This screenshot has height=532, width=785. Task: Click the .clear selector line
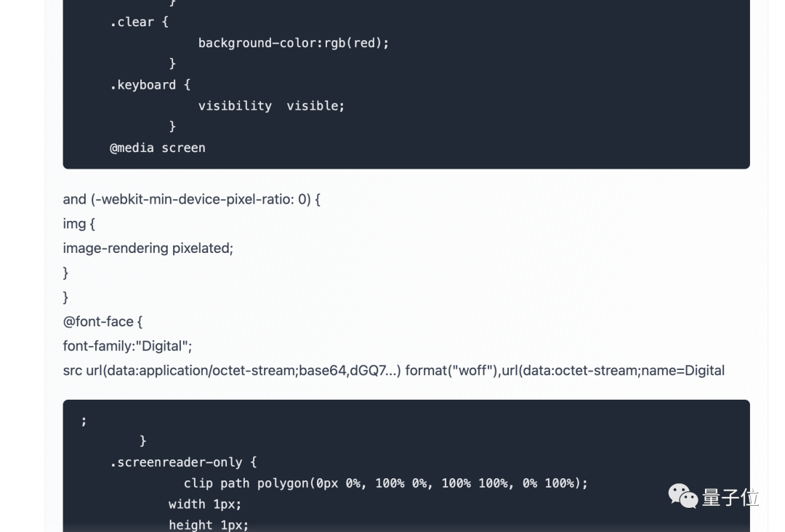(x=139, y=22)
